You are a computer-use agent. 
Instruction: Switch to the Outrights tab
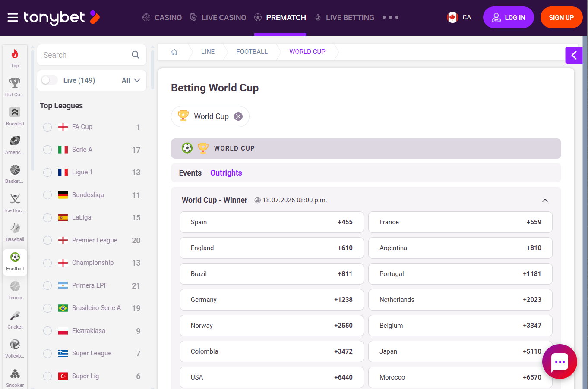(226, 173)
